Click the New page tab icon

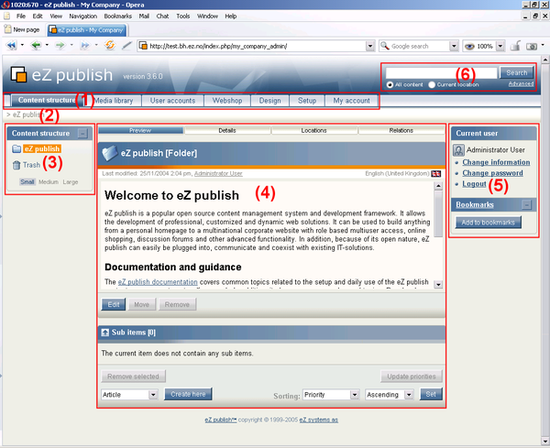(8, 29)
